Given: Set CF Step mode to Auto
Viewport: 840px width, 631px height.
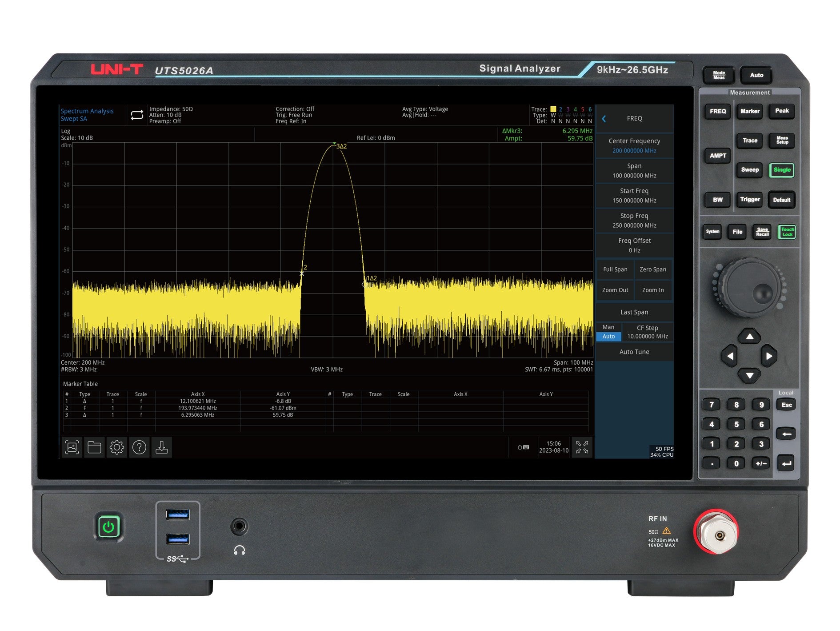Looking at the screenshot, I should 608,337.
